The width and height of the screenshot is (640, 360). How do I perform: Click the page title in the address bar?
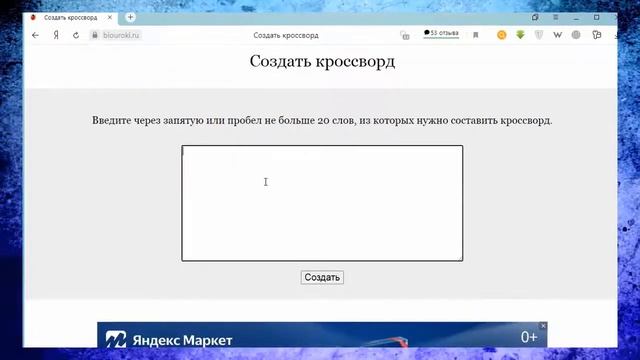point(286,36)
